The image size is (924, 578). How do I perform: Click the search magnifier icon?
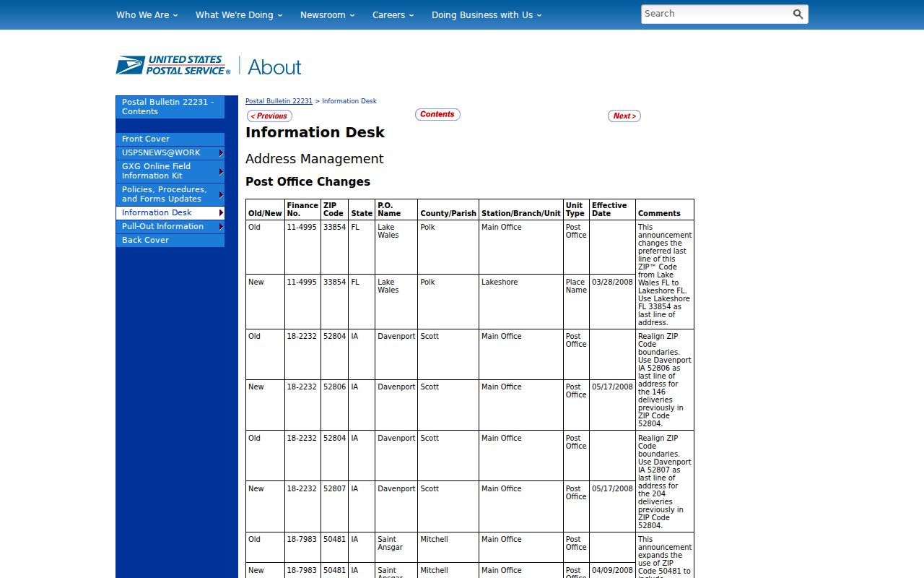coord(798,14)
